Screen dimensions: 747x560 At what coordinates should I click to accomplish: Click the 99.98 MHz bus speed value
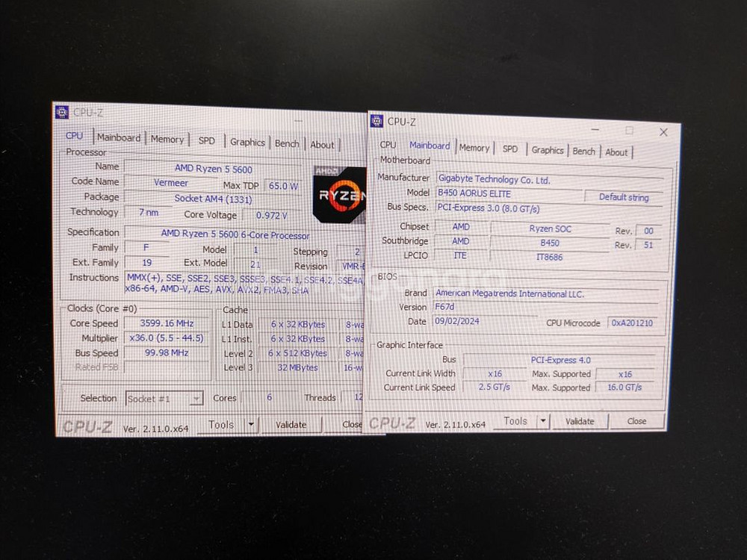pyautogui.click(x=167, y=353)
